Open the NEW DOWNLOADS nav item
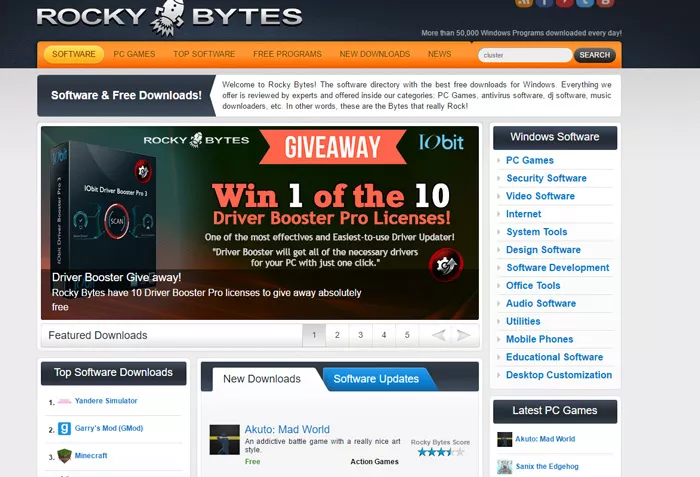The image size is (700, 477). coord(375,54)
